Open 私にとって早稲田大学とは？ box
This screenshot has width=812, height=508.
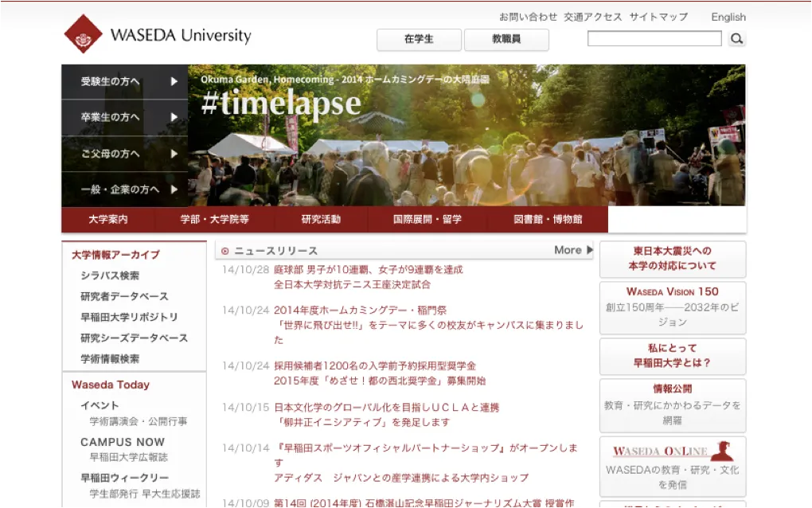(673, 356)
